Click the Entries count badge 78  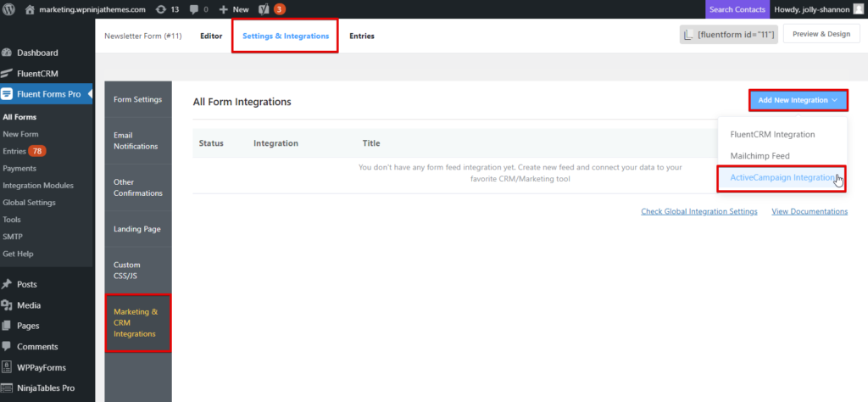pyautogui.click(x=37, y=151)
